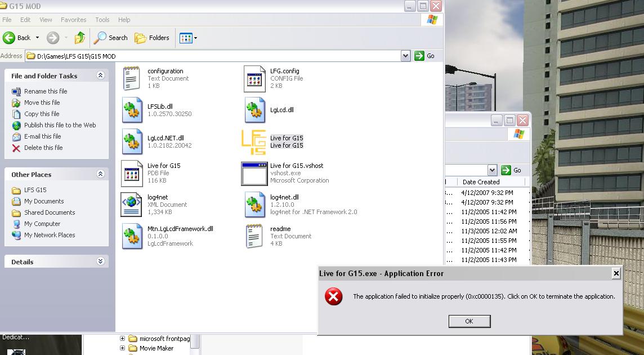Collapse the Other Places panel
Screen dimensions: 644x355
point(100,174)
